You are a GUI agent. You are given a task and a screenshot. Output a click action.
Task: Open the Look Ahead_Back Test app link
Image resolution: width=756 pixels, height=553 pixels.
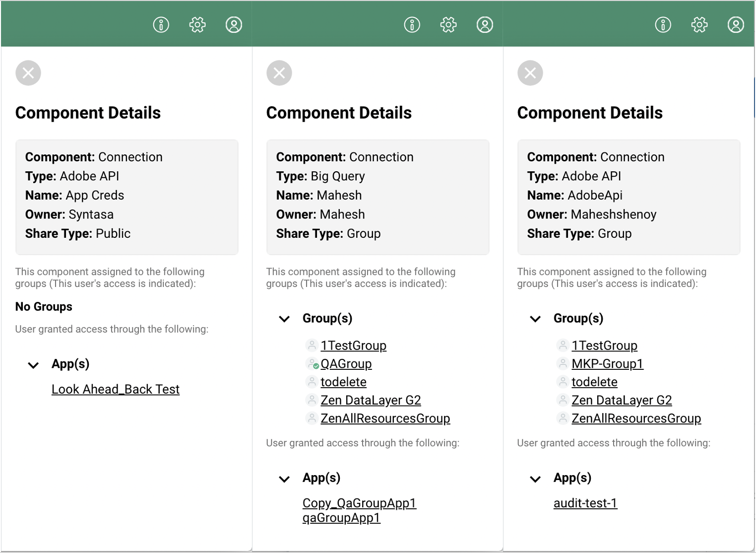[115, 389]
